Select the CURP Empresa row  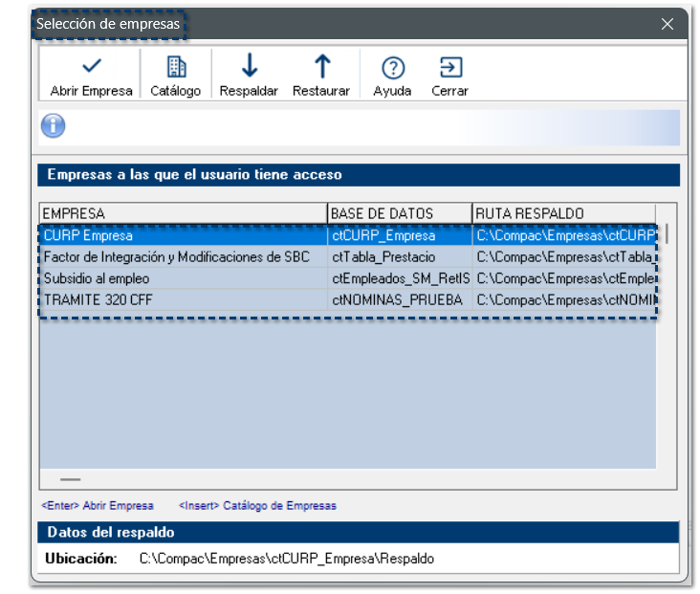(x=182, y=235)
